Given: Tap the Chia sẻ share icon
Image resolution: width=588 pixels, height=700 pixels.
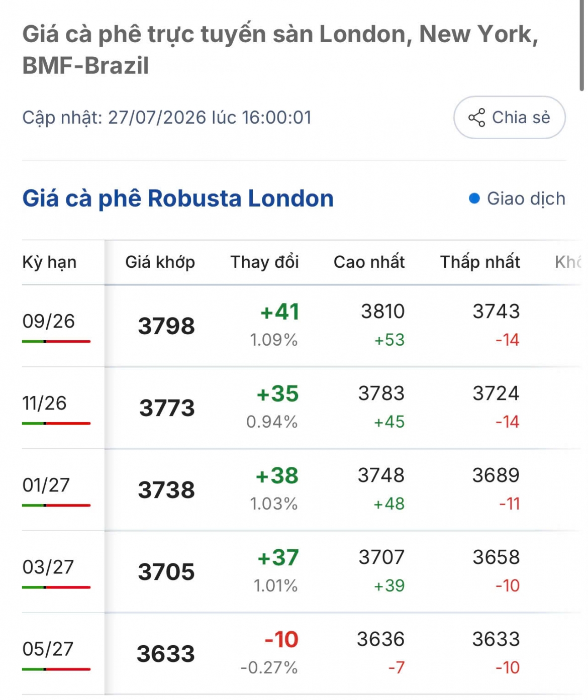Looking at the screenshot, I should click(x=476, y=118).
